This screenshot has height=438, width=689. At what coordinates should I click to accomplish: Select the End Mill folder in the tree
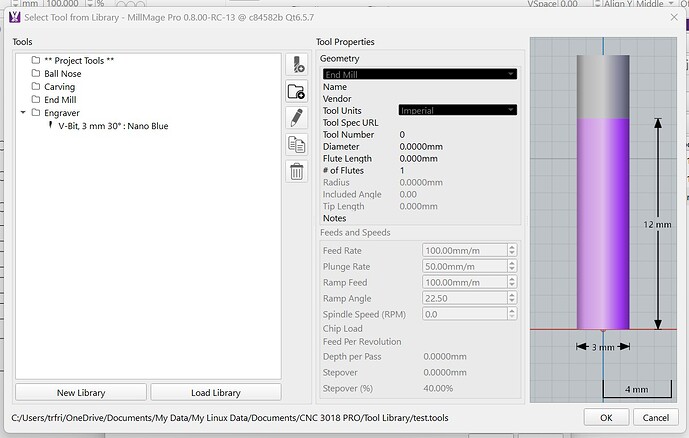[x=60, y=100]
